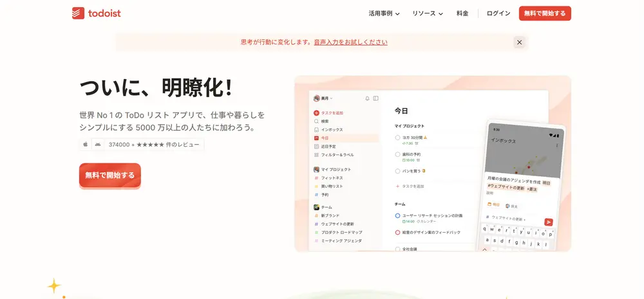Open notifications via the bell icon

[367, 98]
